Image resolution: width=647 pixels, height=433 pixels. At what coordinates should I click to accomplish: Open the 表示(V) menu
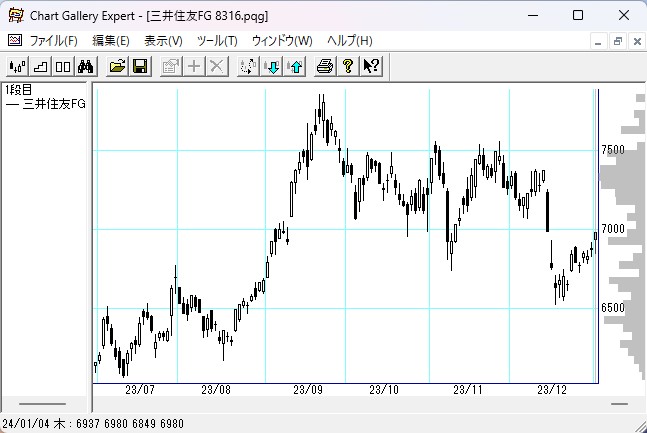(x=163, y=41)
